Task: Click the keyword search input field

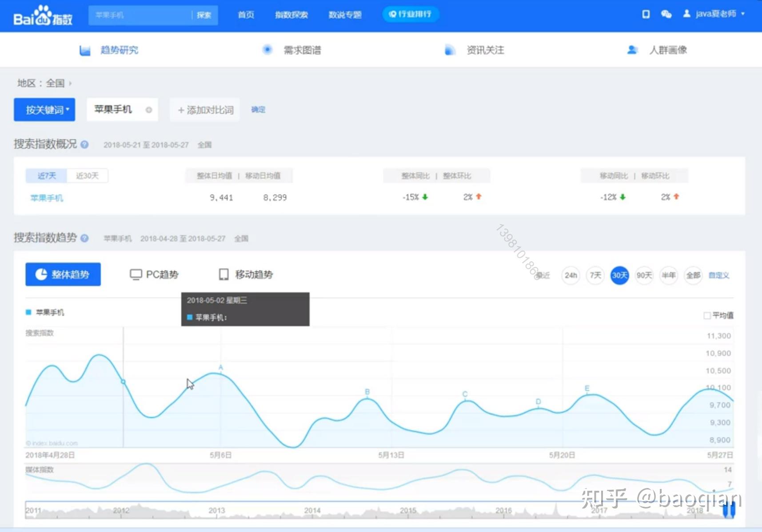Action: point(140,15)
